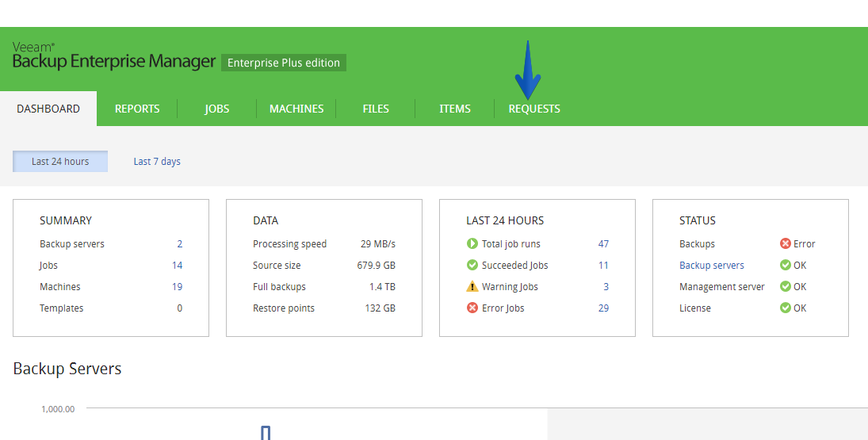Click the SUMMARY panel heading

pos(66,220)
